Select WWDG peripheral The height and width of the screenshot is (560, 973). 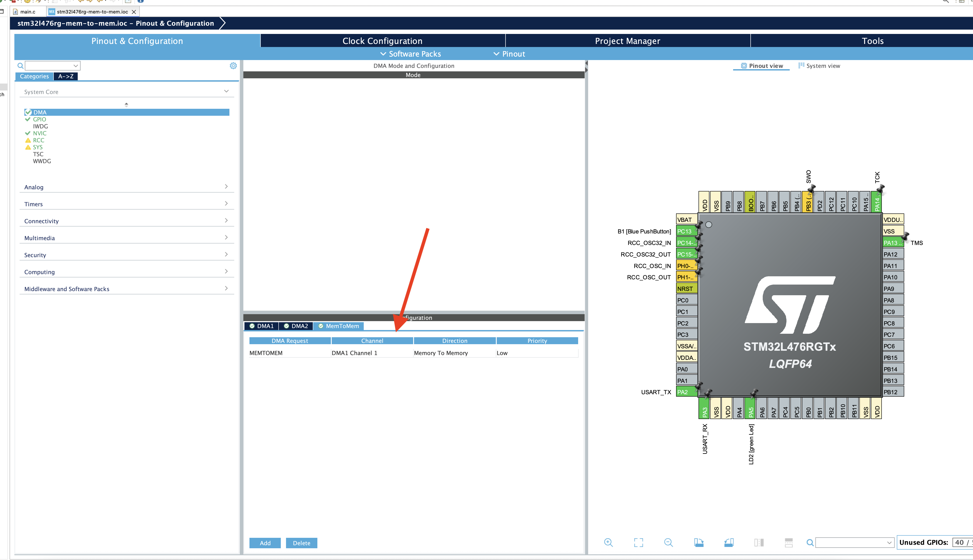tap(42, 161)
